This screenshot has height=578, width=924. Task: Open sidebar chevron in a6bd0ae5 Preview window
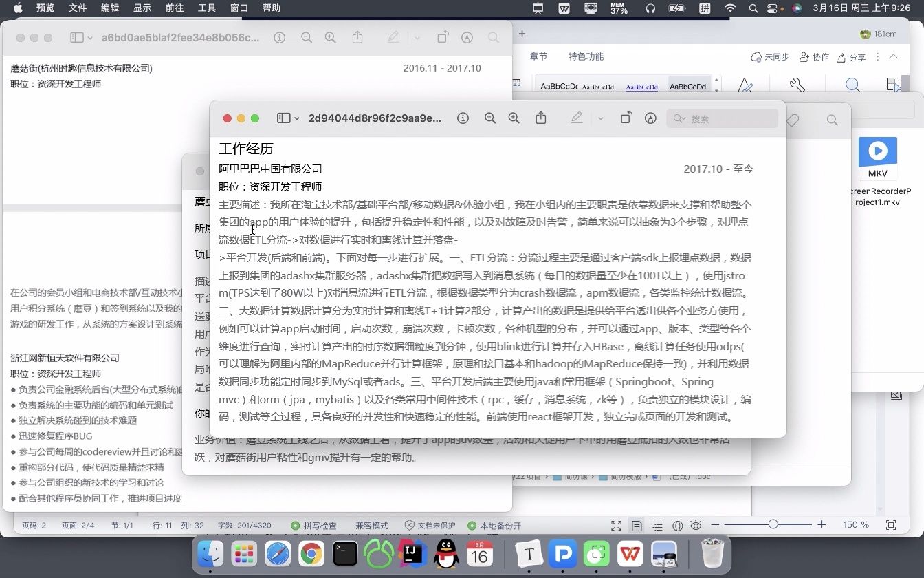pyautogui.click(x=90, y=38)
